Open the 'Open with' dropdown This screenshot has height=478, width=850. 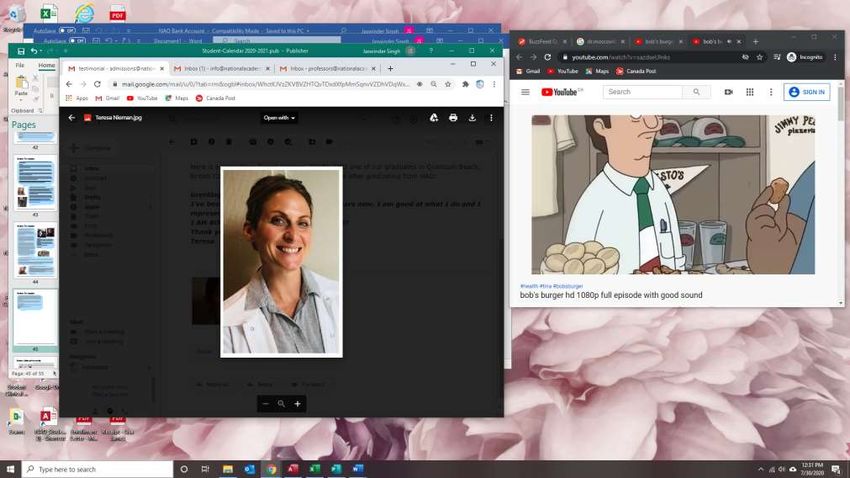(x=279, y=118)
